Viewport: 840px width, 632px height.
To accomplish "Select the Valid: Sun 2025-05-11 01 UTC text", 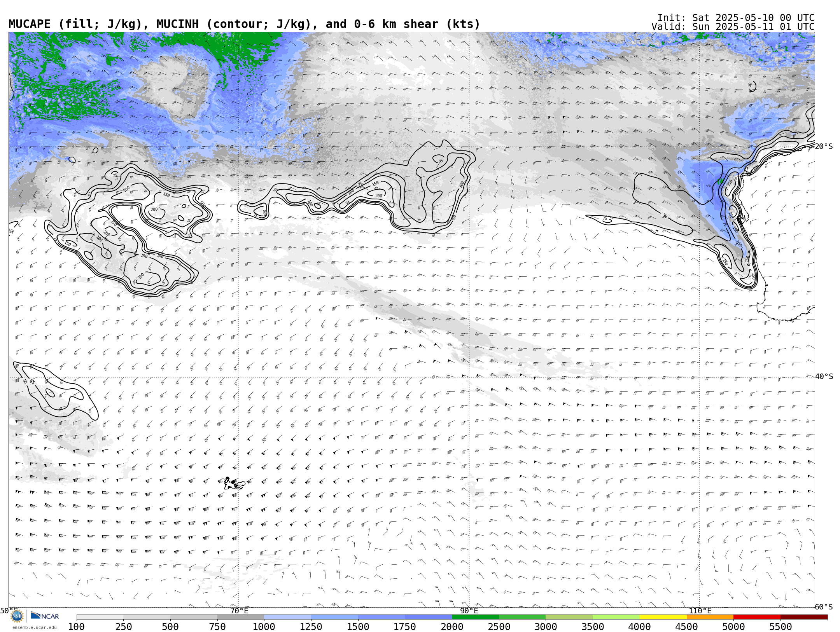I will 733,27.
